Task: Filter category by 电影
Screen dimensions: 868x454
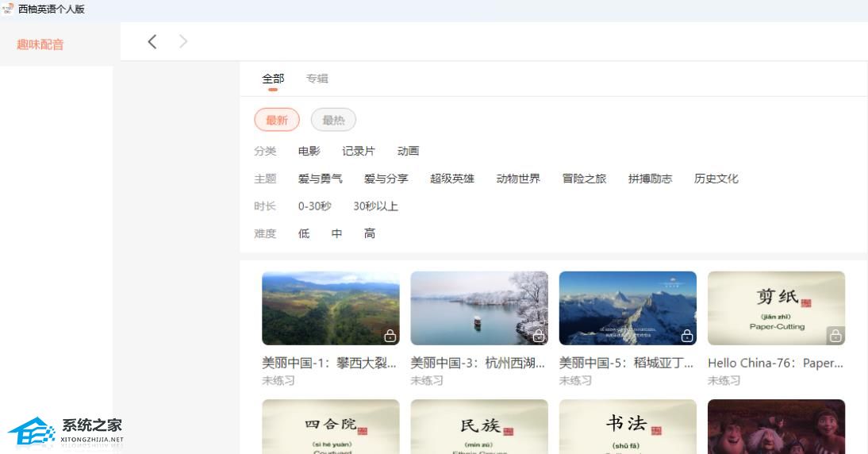Action: [309, 151]
